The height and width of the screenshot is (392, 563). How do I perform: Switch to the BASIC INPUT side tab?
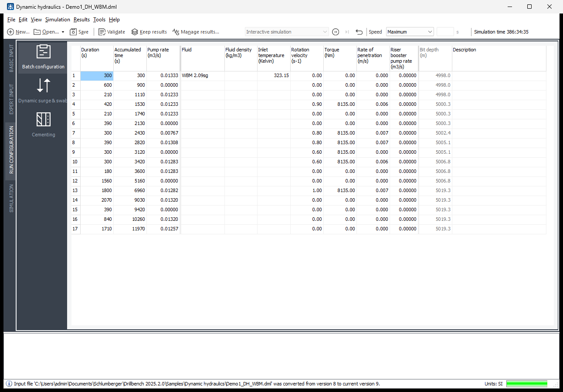tap(11, 58)
